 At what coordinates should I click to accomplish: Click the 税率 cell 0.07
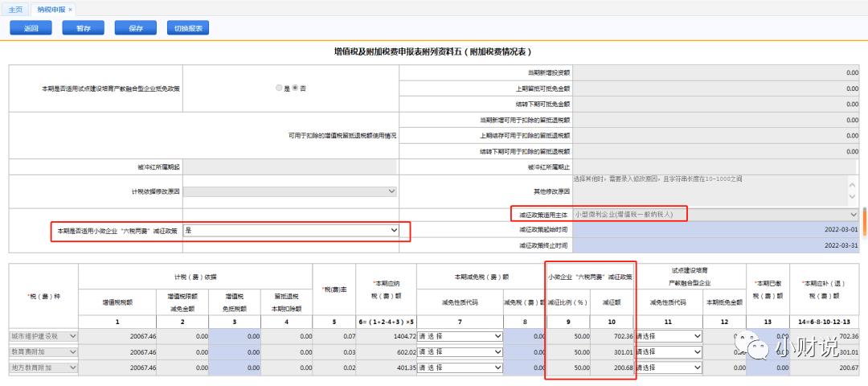334,336
